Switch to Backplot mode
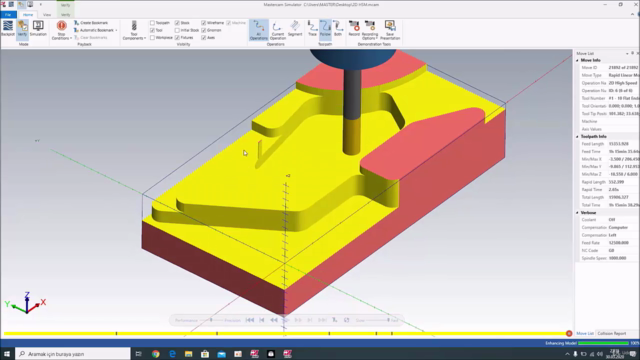640x360 pixels. pyautogui.click(x=7, y=29)
